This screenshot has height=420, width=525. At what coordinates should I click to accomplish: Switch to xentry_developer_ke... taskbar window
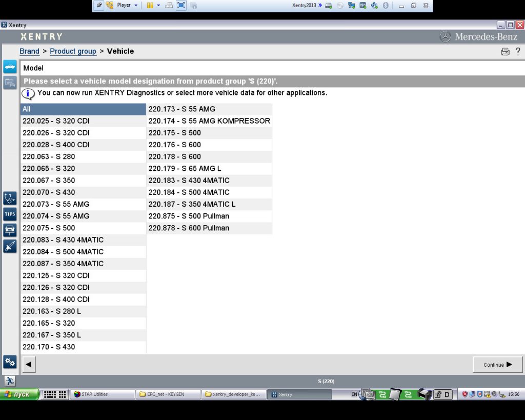pyautogui.click(x=234, y=394)
